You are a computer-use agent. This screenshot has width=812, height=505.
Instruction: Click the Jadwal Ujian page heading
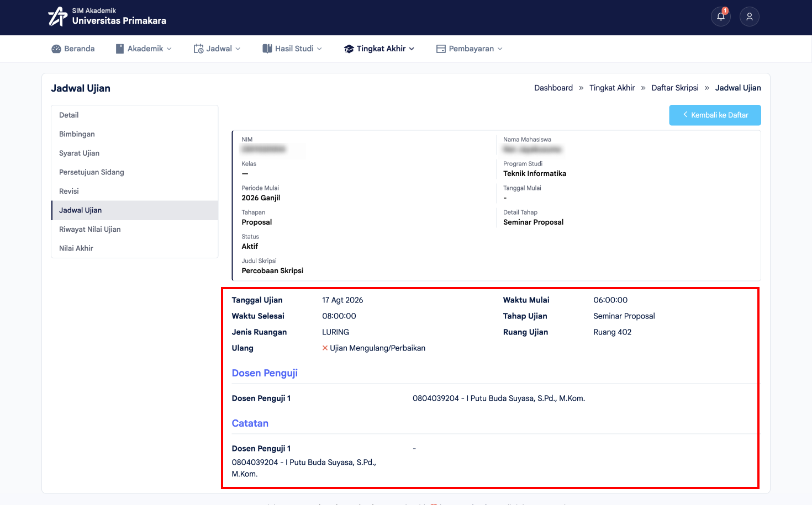click(81, 88)
